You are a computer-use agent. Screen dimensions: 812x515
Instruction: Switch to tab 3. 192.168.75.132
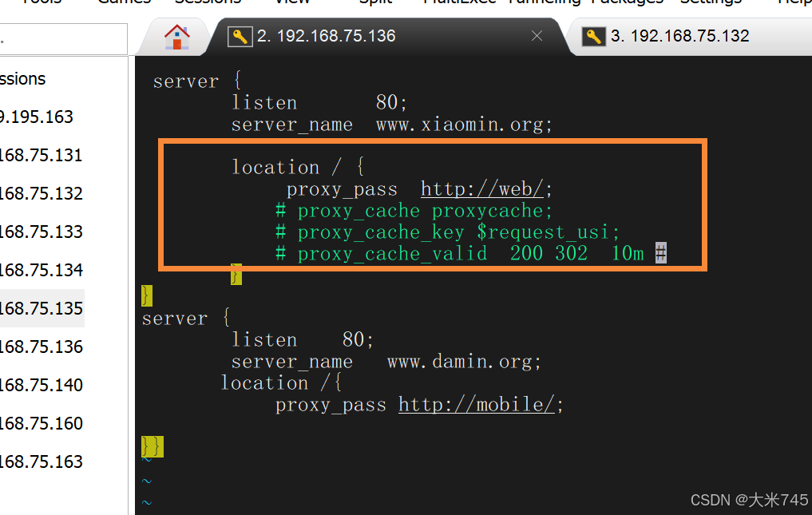click(x=680, y=36)
